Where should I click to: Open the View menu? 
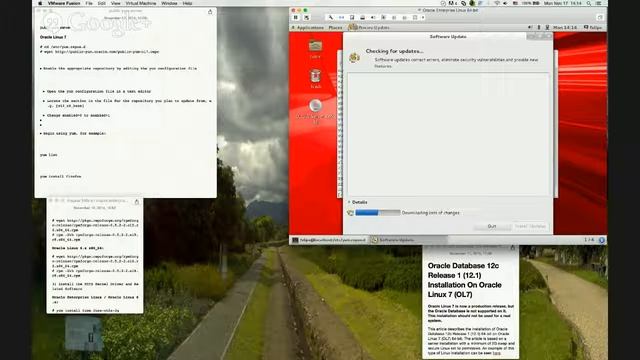point(116,3)
